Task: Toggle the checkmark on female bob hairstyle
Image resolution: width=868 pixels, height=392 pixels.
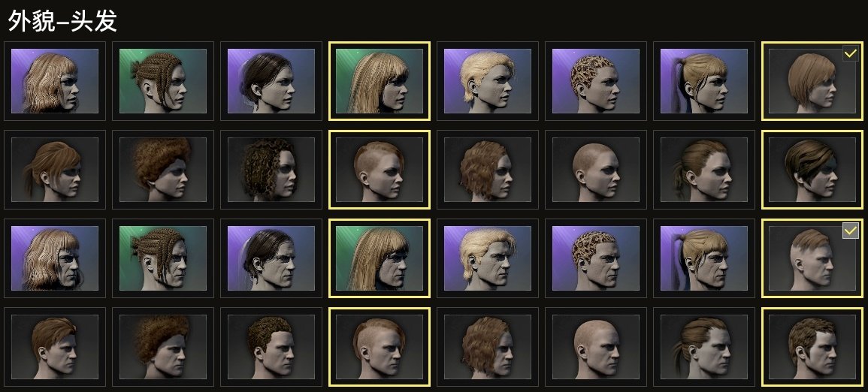Action: click(850, 53)
